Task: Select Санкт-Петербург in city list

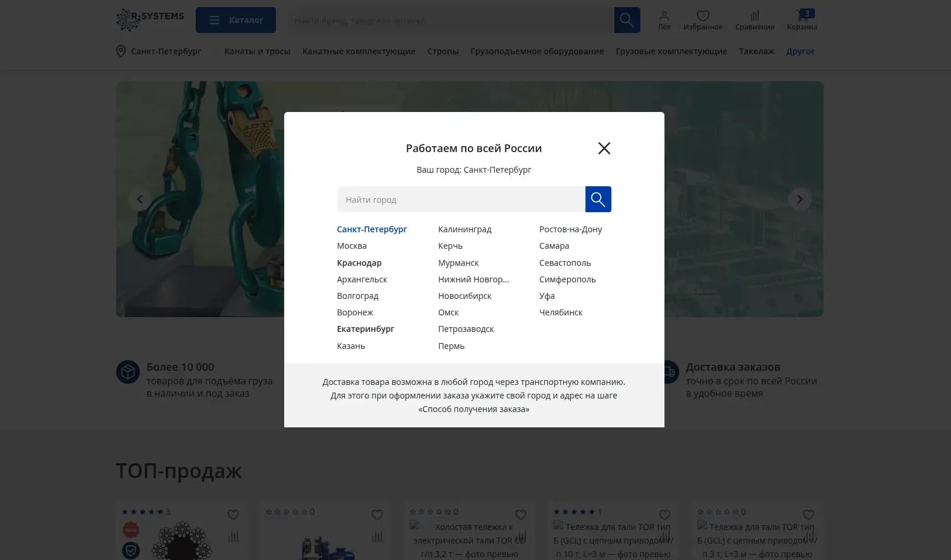Action: point(372,229)
